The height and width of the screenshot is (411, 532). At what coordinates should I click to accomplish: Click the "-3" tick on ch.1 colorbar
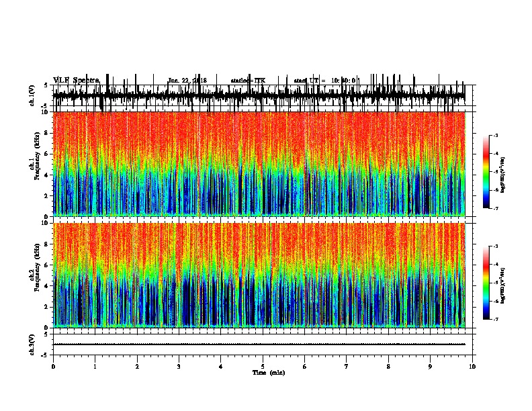(x=495, y=135)
